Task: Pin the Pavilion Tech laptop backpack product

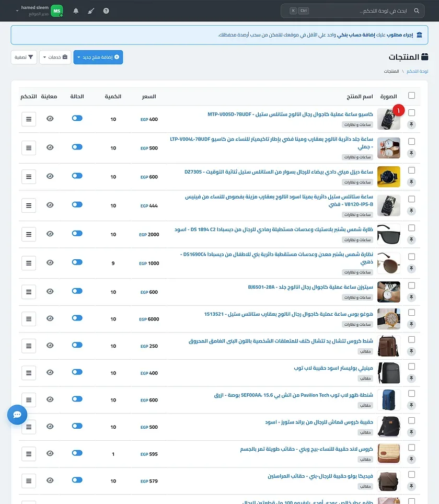Action: coord(411,405)
